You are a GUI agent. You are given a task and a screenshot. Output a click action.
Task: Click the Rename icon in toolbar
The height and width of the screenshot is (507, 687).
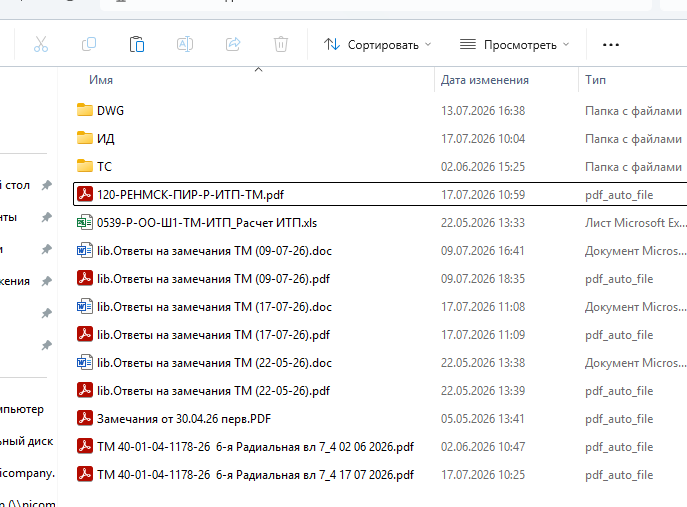[185, 44]
